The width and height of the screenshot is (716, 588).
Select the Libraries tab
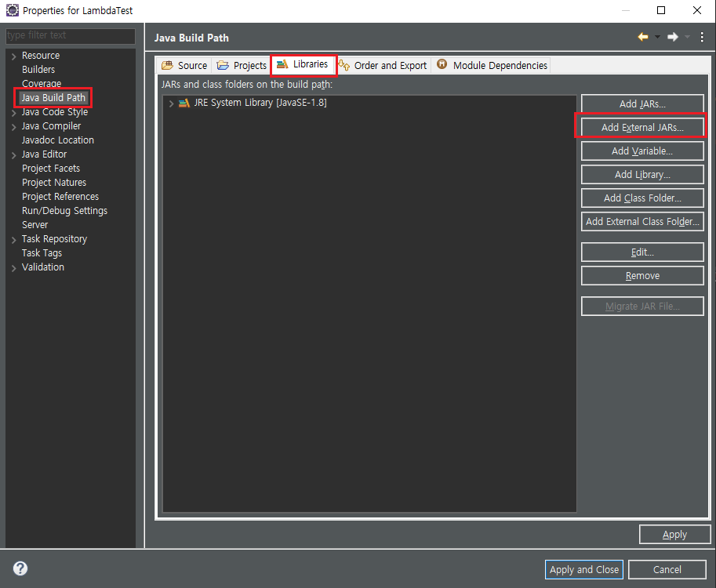(303, 64)
